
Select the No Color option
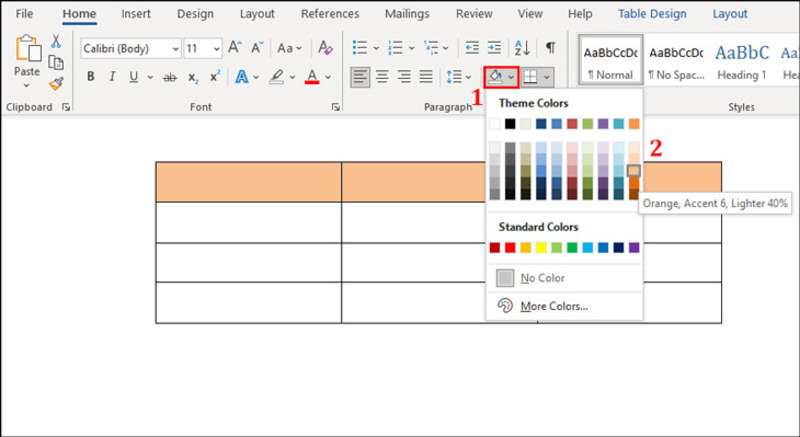(x=543, y=278)
